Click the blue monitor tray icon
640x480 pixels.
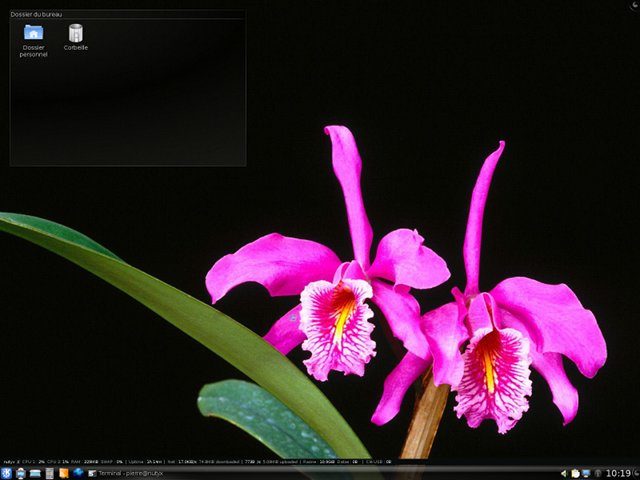pos(587,473)
